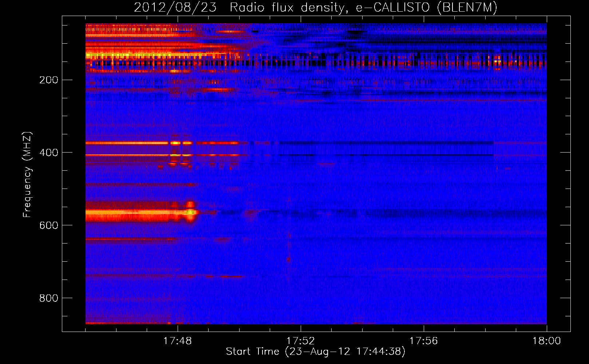This screenshot has height=364, width=589.
Task: Click the '400' frequency tick label
Action: point(49,153)
